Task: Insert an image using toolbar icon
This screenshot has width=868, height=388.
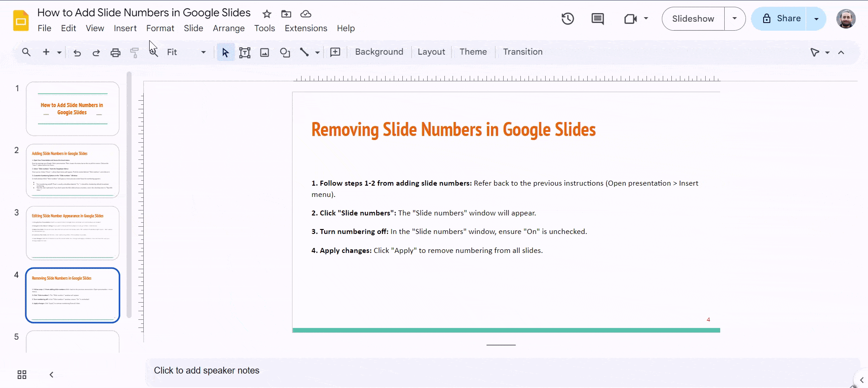Action: point(264,53)
